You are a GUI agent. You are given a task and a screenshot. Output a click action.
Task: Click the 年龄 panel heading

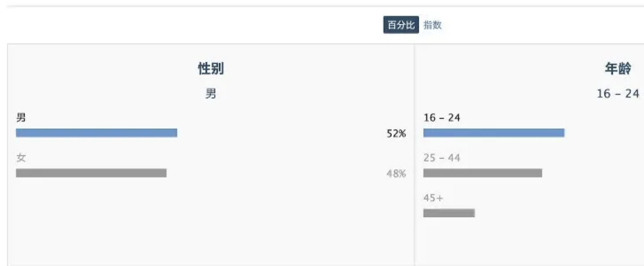pos(617,69)
